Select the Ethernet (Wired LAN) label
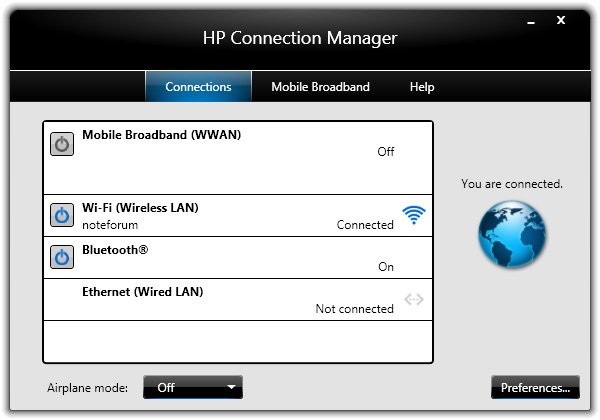600x420 pixels. pyautogui.click(x=142, y=292)
